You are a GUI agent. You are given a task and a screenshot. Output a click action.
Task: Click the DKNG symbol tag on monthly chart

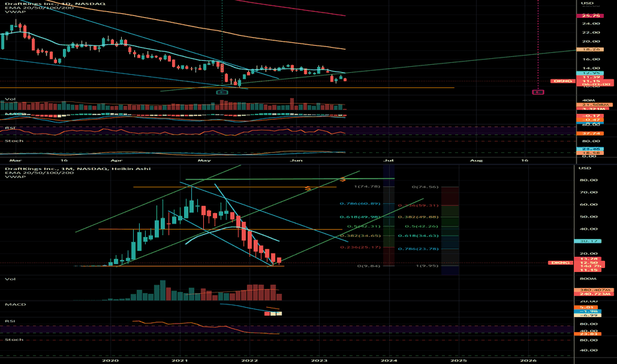pyautogui.click(x=560, y=263)
